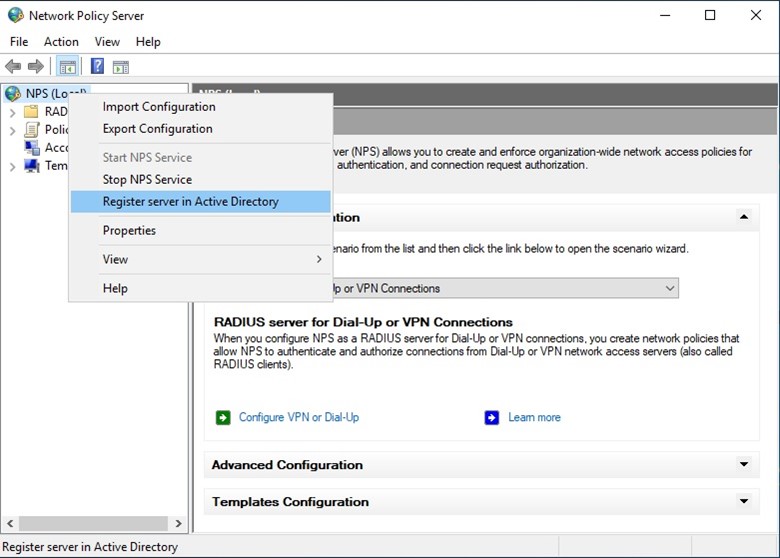Click the Forward arrow toolbar icon
780x558 pixels.
[x=36, y=66]
